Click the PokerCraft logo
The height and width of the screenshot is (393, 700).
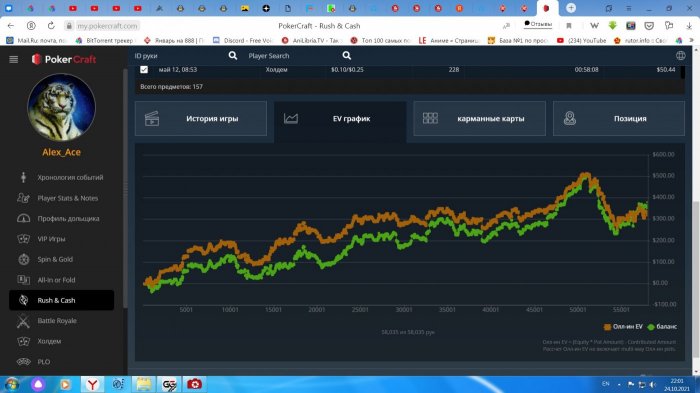64,59
